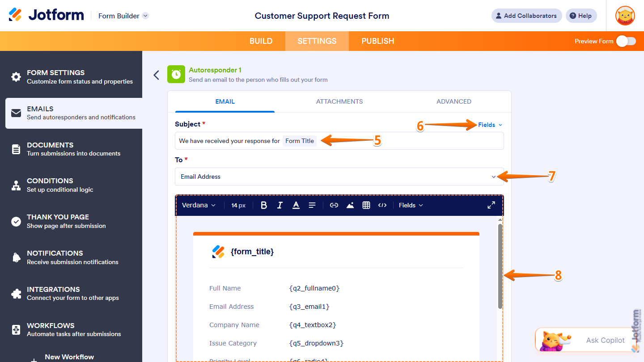Click the Integrations puzzle icon
644x362 pixels.
pos(16,294)
